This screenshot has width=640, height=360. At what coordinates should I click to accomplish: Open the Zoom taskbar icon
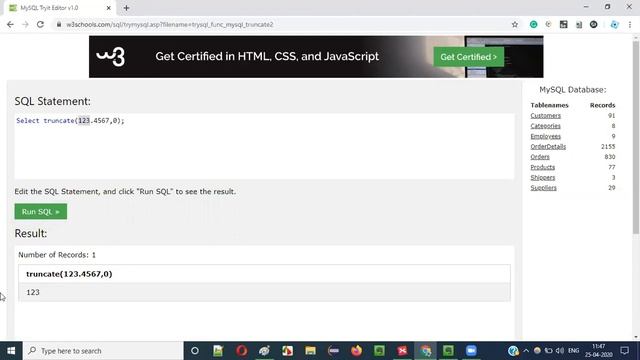(471, 351)
